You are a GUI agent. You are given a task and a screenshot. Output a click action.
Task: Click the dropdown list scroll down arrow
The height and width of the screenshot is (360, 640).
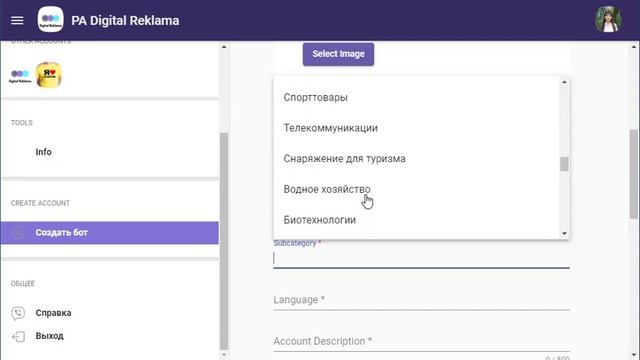(x=564, y=233)
